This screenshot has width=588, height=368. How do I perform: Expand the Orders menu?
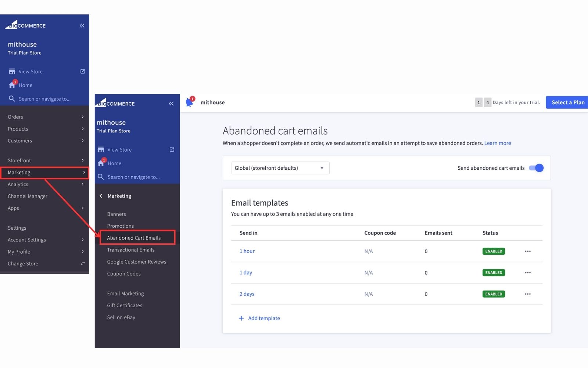[x=44, y=117]
